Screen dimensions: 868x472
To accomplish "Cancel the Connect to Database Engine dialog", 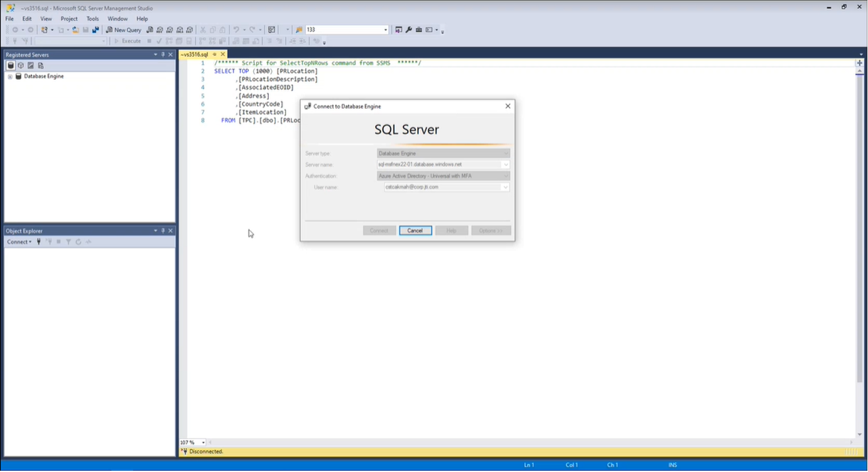I will point(415,231).
